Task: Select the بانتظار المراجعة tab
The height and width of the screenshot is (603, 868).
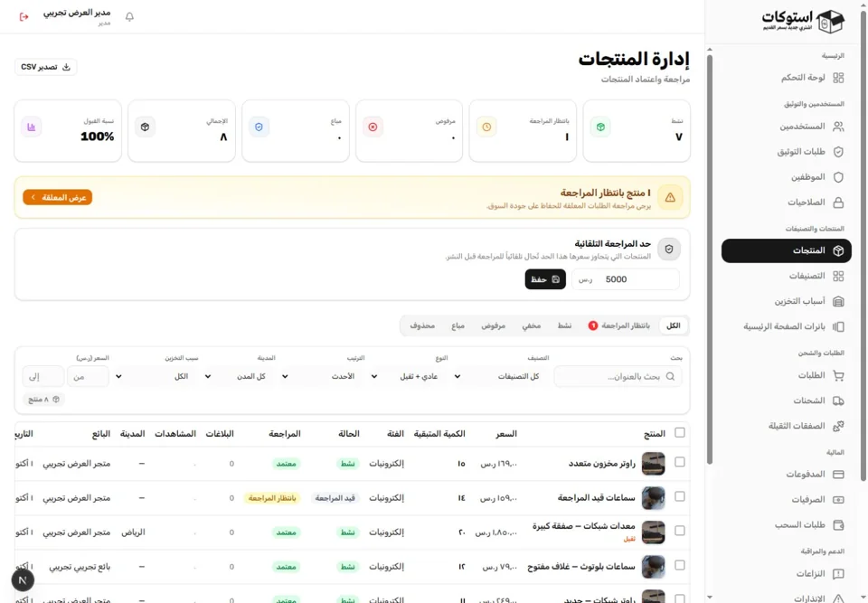Action: pos(619,325)
